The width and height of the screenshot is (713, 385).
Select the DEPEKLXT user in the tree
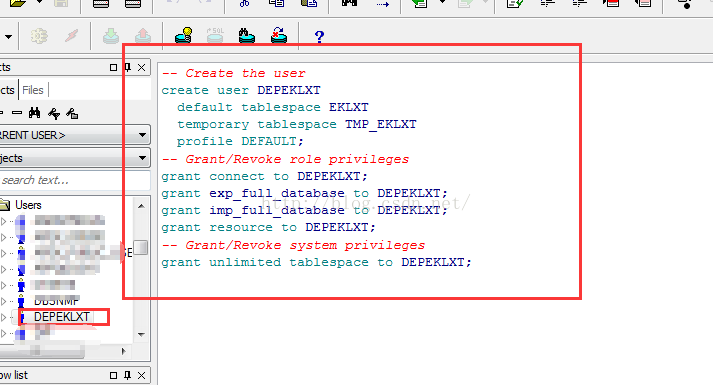tap(62, 317)
